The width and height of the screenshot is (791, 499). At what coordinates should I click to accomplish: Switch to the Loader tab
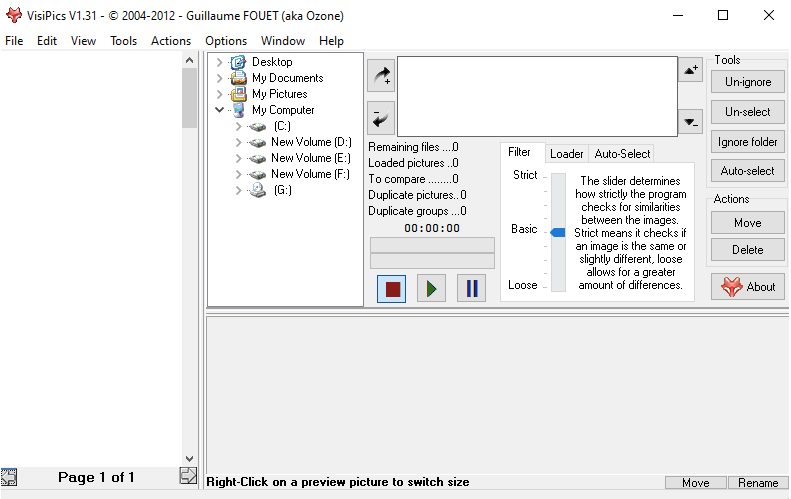[567, 154]
